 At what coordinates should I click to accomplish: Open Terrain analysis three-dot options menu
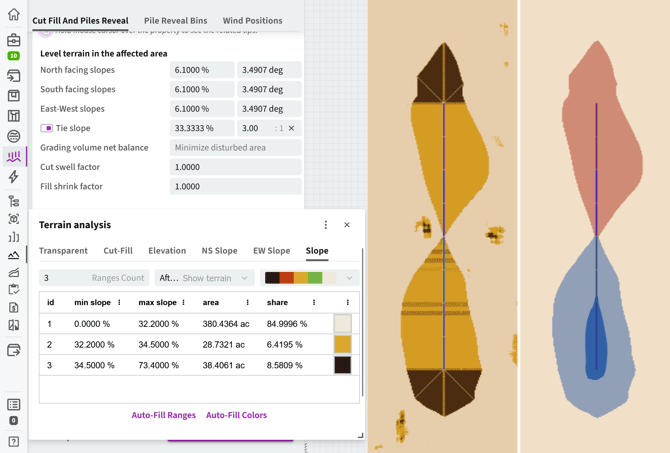(325, 225)
